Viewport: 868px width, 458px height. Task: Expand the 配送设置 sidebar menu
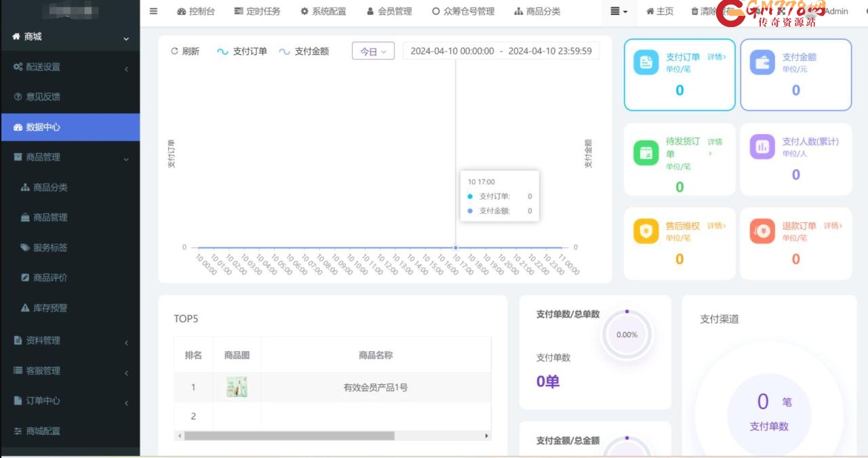(70, 67)
